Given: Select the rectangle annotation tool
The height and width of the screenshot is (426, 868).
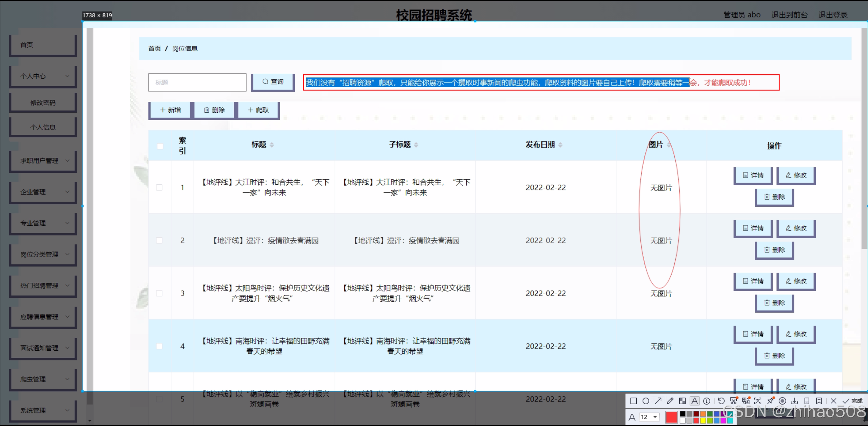Looking at the screenshot, I should (633, 401).
